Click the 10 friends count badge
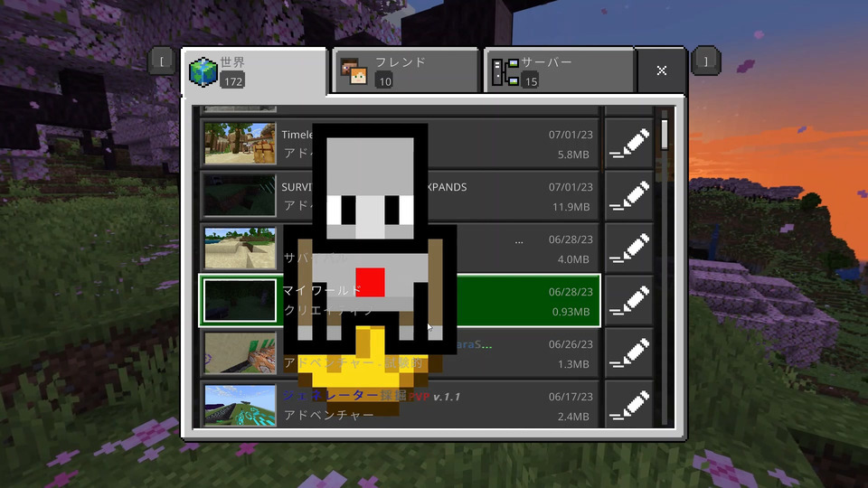Viewport: 868px width, 488px height. point(385,81)
